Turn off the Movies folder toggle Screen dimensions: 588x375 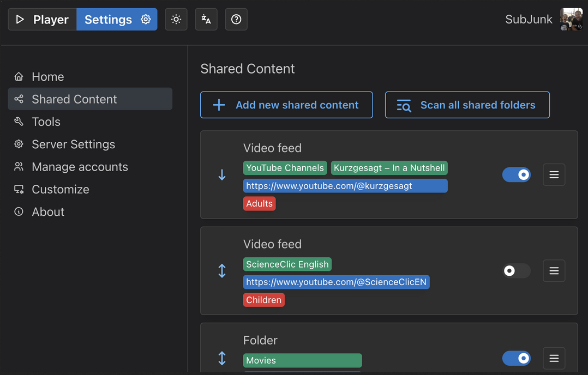tap(517, 358)
